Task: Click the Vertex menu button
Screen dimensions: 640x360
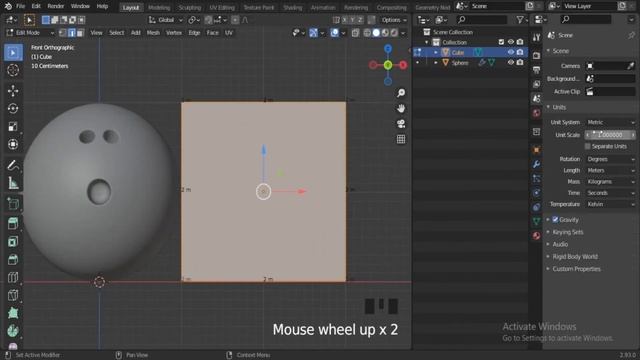Action: (173, 33)
